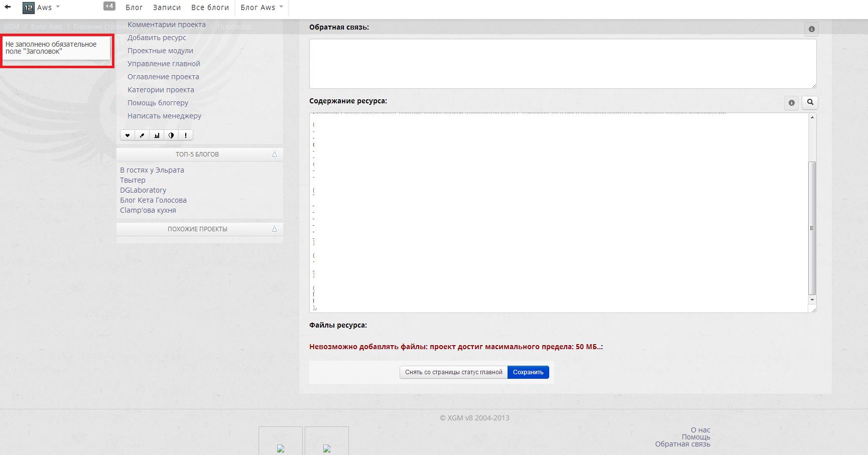The height and width of the screenshot is (455, 868).
Task: Click the © XGM v8 2004-2013 footer text
Action: [474, 418]
